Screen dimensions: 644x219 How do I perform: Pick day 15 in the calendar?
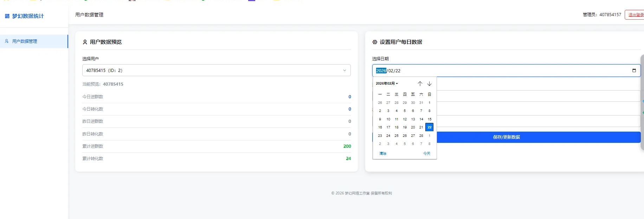click(429, 119)
